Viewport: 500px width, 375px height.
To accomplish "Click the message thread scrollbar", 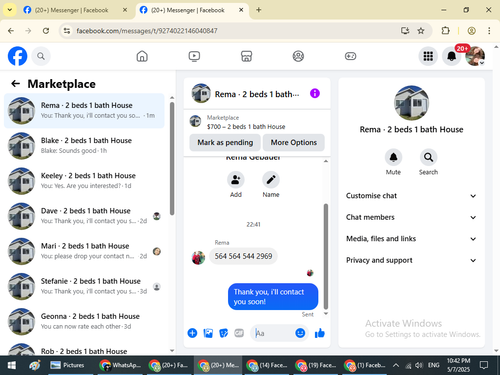I will (326, 257).
